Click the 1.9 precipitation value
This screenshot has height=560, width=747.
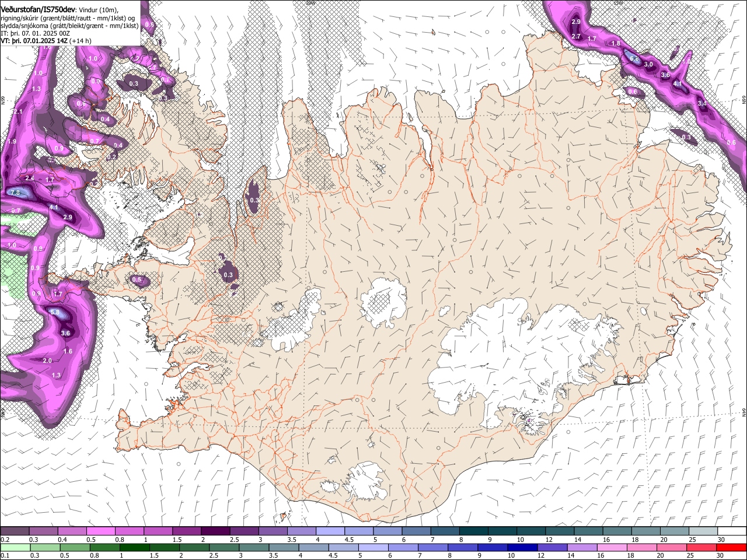coord(12,141)
